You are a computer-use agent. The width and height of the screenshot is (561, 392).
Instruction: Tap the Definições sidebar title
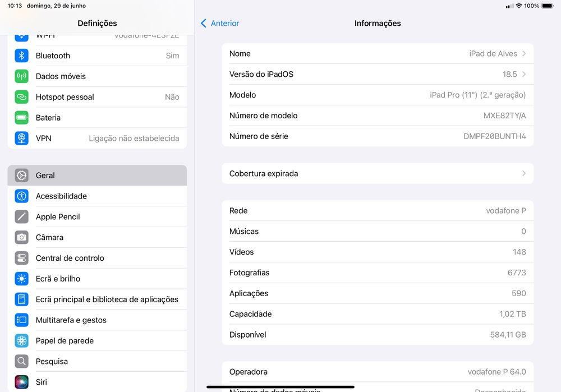pos(97,23)
